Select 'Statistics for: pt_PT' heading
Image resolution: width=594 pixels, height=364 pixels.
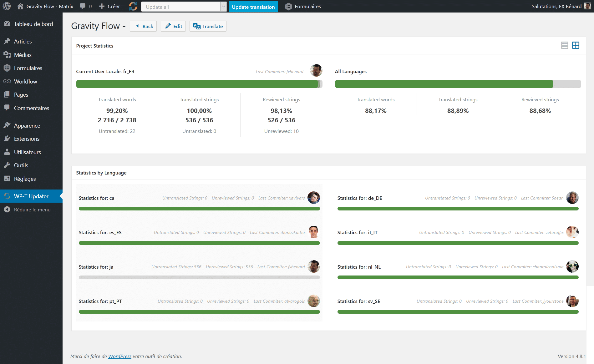pyautogui.click(x=100, y=301)
